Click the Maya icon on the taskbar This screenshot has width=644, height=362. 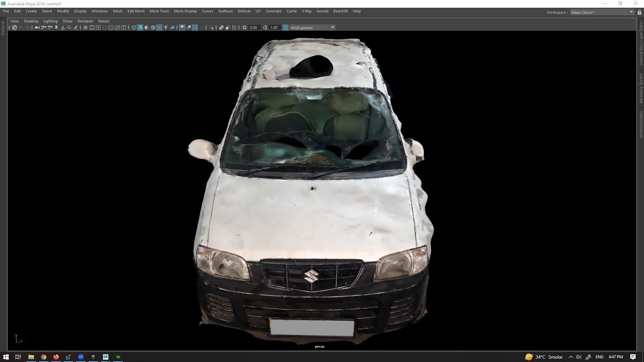106,357
